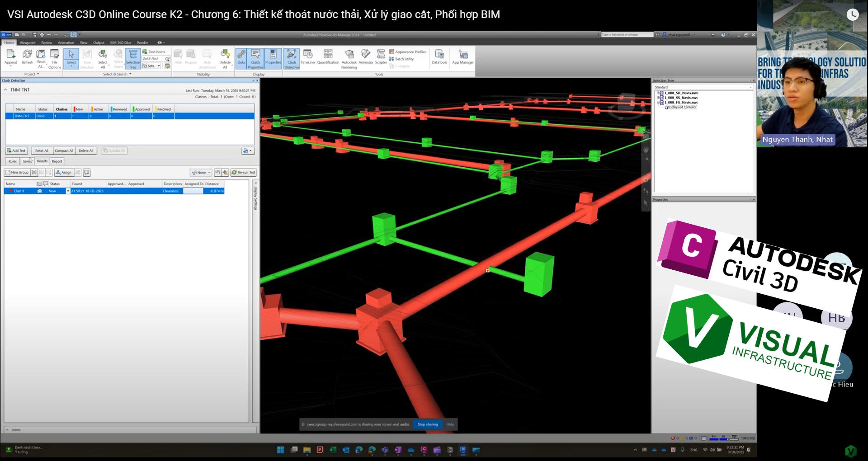Click the Re-run Test button
The image size is (868, 461).
coord(244,172)
